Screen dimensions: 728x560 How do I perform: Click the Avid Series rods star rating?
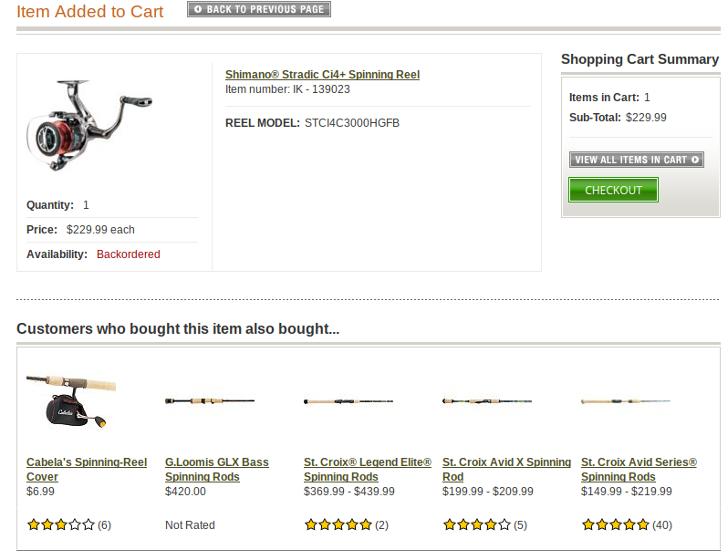(615, 525)
